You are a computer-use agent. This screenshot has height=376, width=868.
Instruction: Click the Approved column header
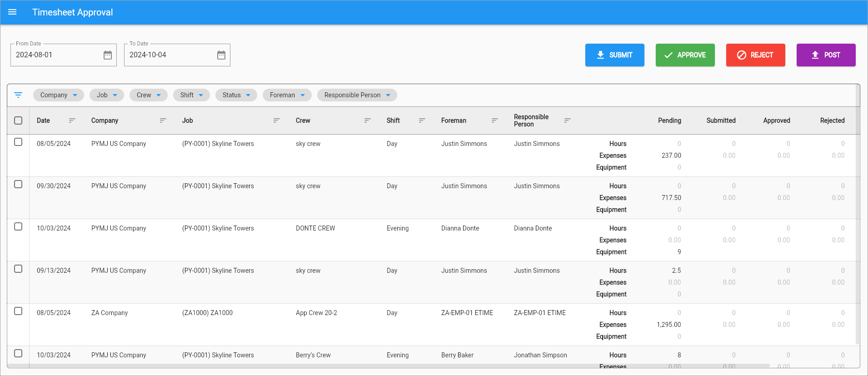click(x=777, y=120)
